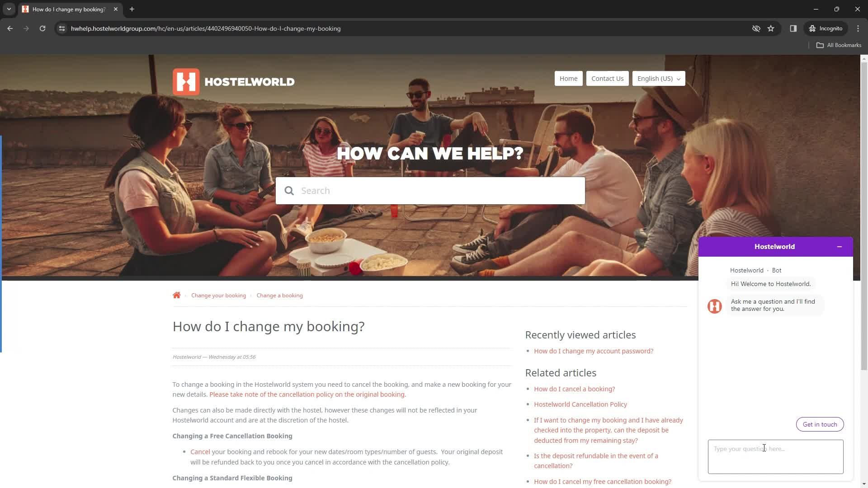Click the search magnifier icon
868x488 pixels.
[x=289, y=191]
